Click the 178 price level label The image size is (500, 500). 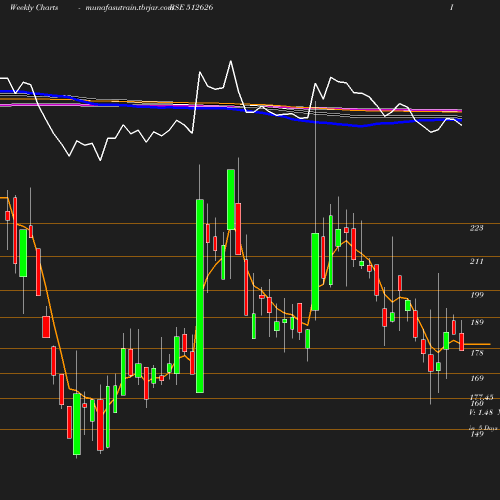[x=477, y=353]
